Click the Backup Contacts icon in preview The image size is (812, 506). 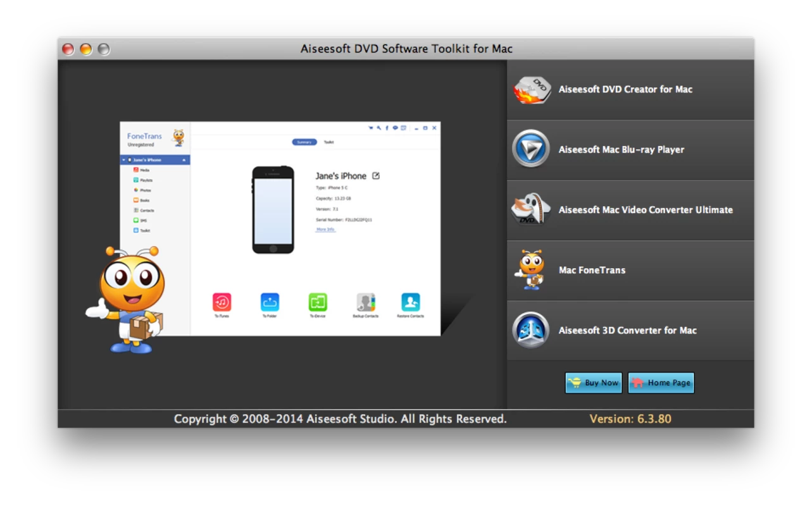pyautogui.click(x=366, y=303)
